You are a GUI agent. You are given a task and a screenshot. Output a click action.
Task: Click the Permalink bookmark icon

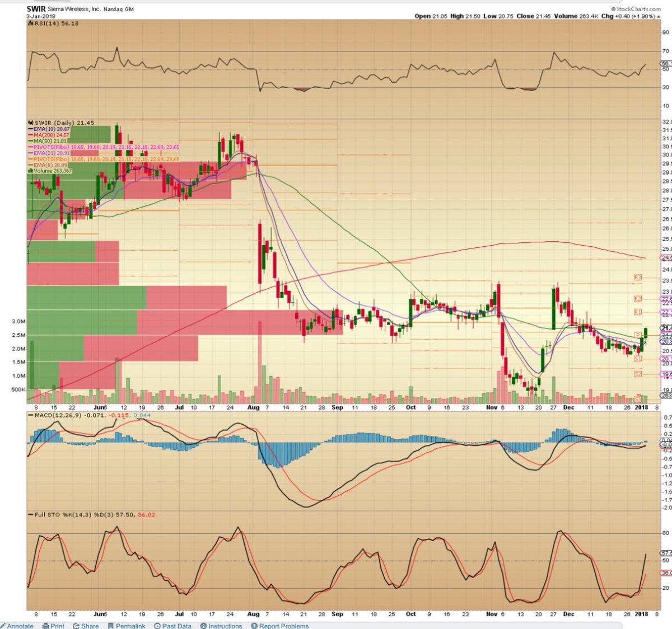pyautogui.click(x=111, y=626)
